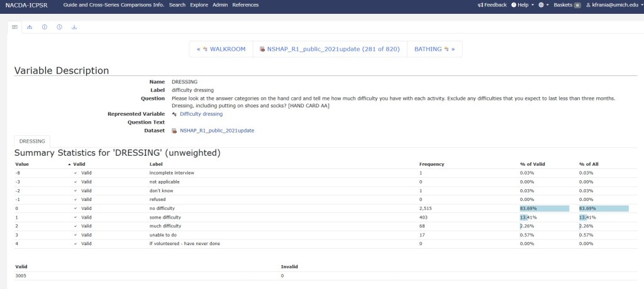Go to previous variable WALKROOM

pyautogui.click(x=221, y=49)
